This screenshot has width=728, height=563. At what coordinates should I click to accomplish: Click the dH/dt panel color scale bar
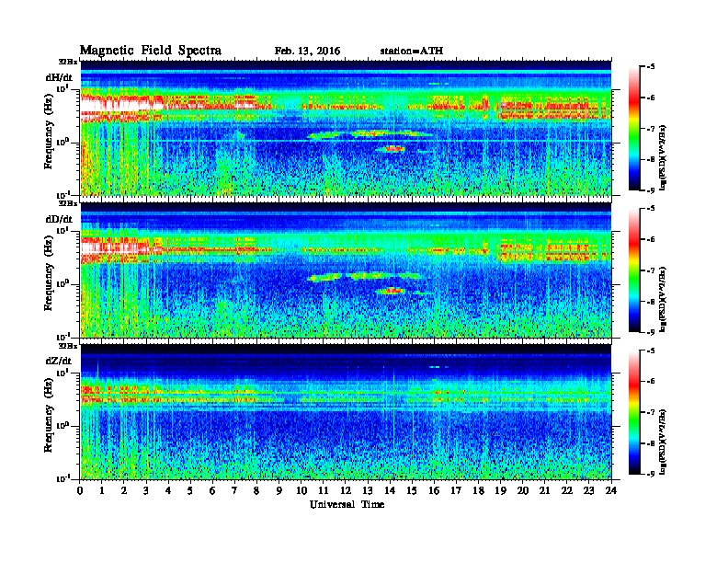(x=634, y=129)
